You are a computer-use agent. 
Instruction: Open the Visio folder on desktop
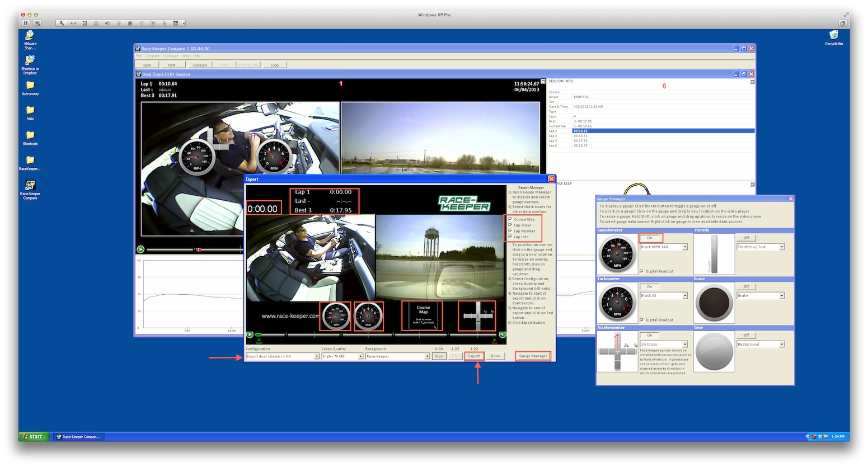coord(30,114)
